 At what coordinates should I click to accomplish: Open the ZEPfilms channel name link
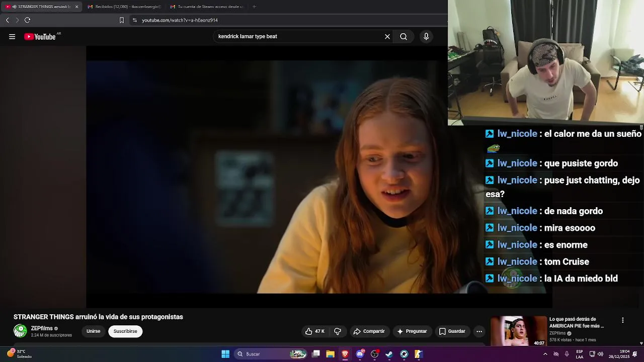(x=42, y=328)
